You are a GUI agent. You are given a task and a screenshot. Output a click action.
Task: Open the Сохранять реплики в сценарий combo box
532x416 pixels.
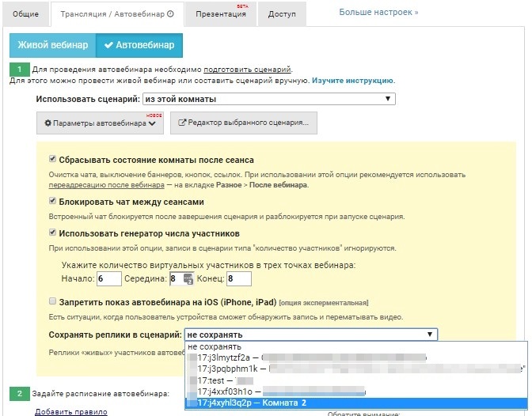click(x=310, y=335)
